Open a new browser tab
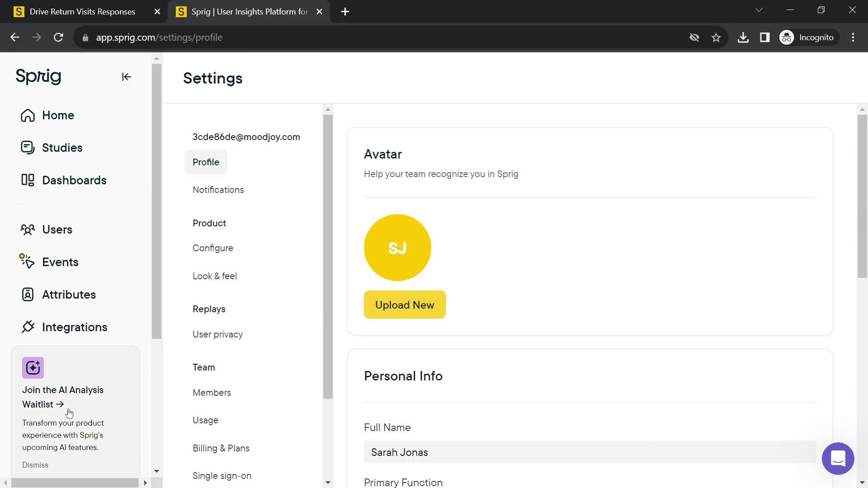This screenshot has width=868, height=488. pyautogui.click(x=345, y=12)
